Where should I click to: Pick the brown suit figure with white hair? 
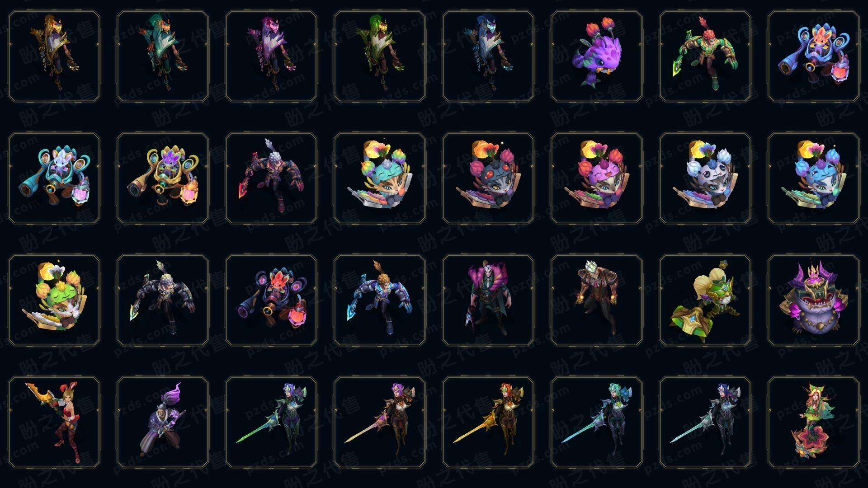click(597, 300)
